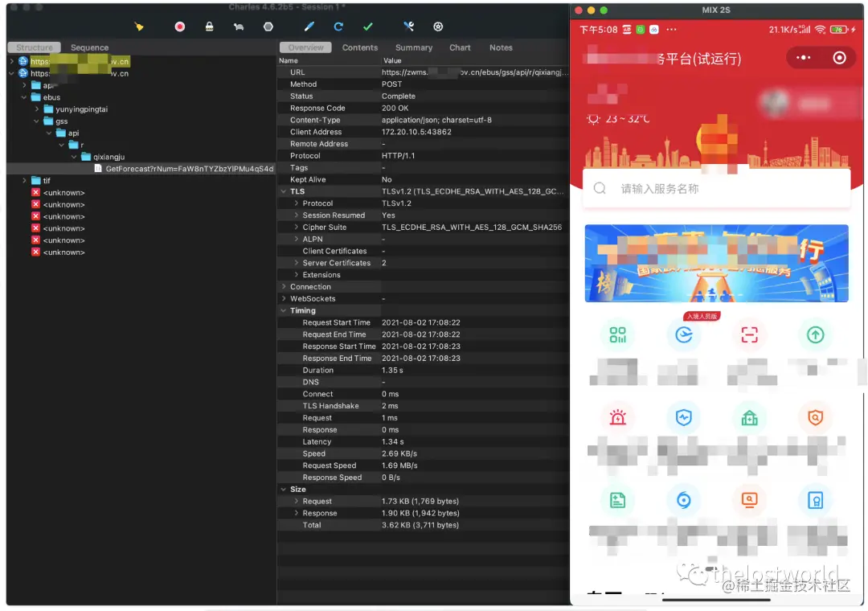Open the orange shield search icon

pyautogui.click(x=815, y=417)
